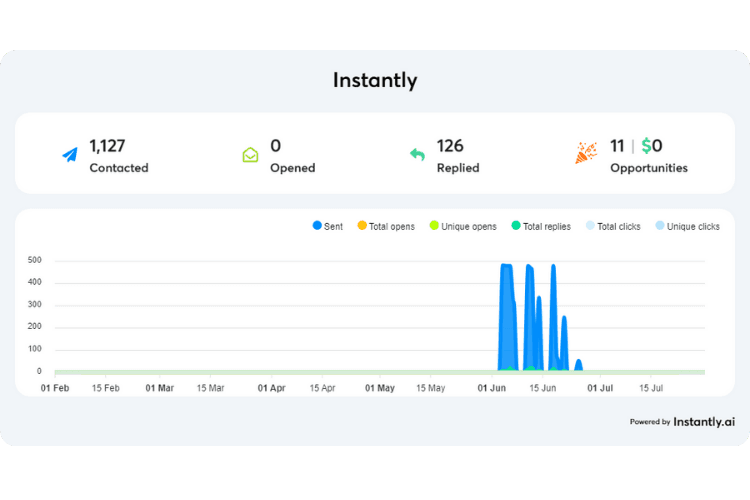Click the Opened label
The width and height of the screenshot is (750, 500).
(293, 168)
